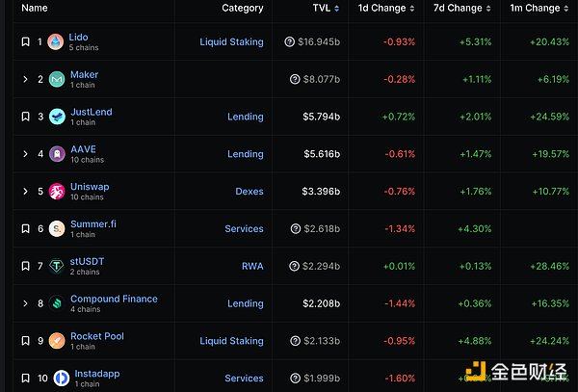This screenshot has height=392, width=578.
Task: Click the Rocket Pool logo
Action: 56,341
